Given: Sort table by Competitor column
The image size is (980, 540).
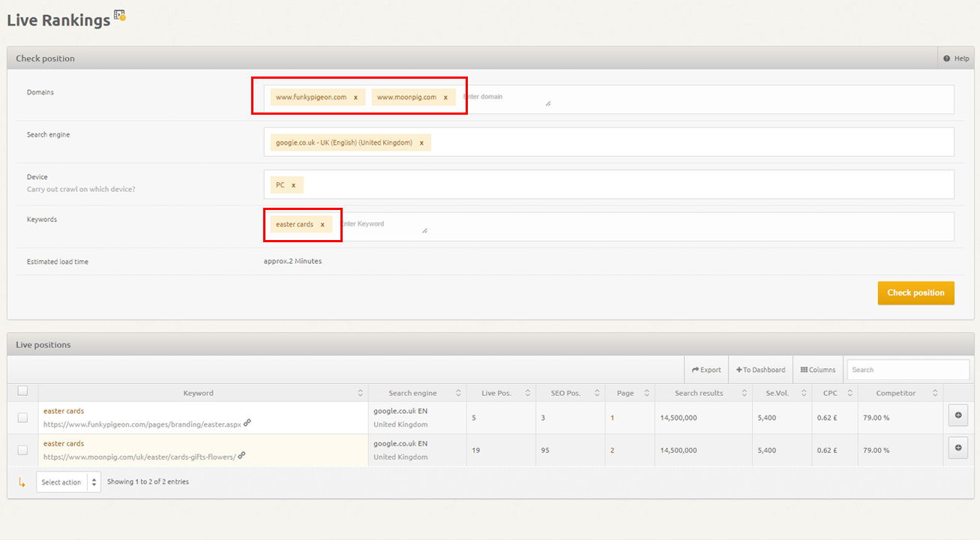Looking at the screenshot, I should coord(900,393).
